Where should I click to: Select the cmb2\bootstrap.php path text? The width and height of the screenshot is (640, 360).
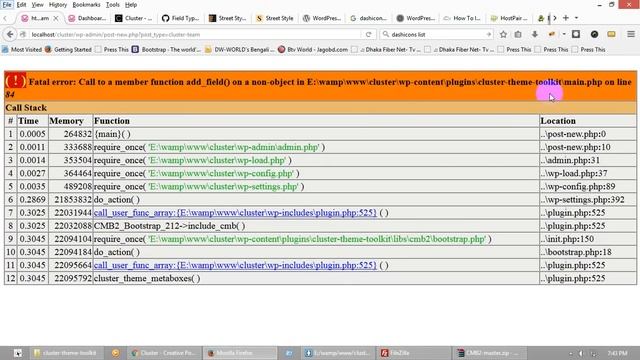tap(317, 239)
